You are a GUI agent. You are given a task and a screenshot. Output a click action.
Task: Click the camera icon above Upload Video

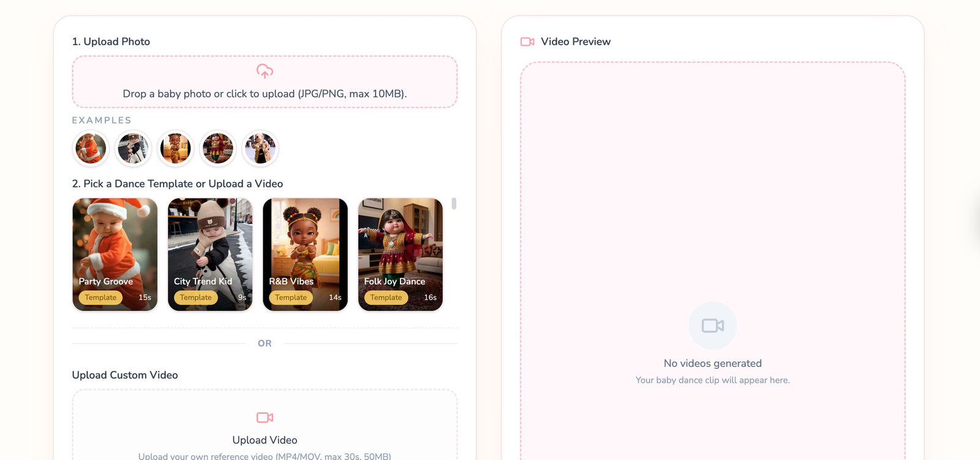tap(265, 418)
